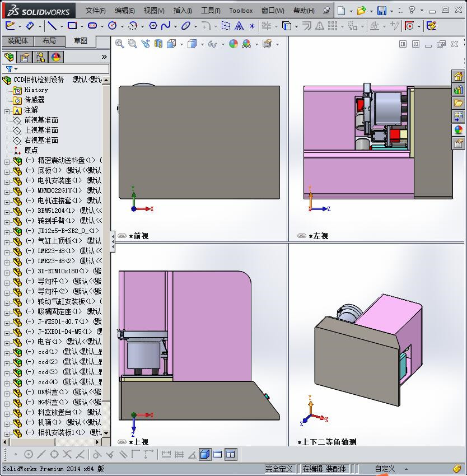
Task: Click the Convert Entities tool
Action: (x=287, y=26)
